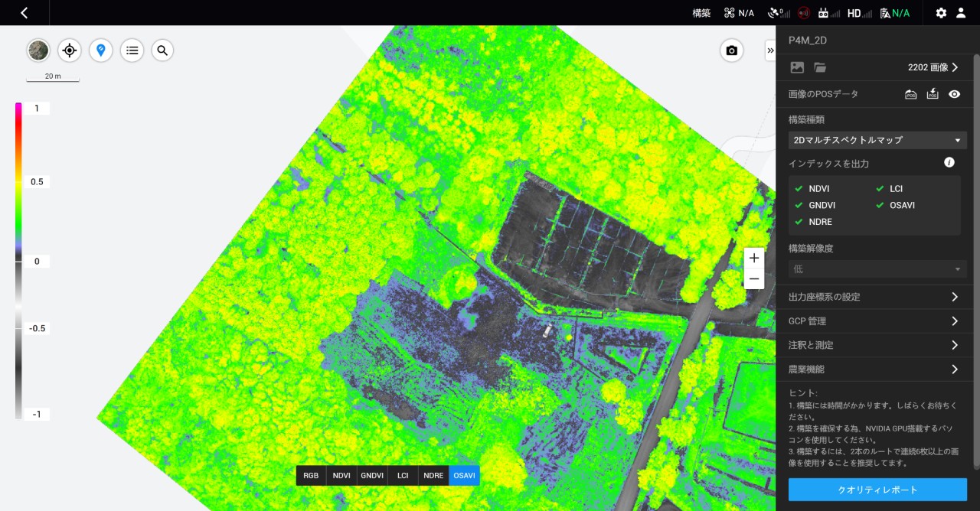Switch map view to RGB tab
The image size is (980, 511).
click(311, 476)
